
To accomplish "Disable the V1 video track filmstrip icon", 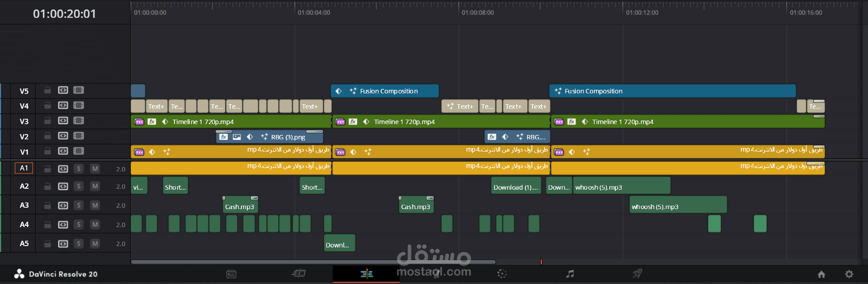I will point(79,151).
